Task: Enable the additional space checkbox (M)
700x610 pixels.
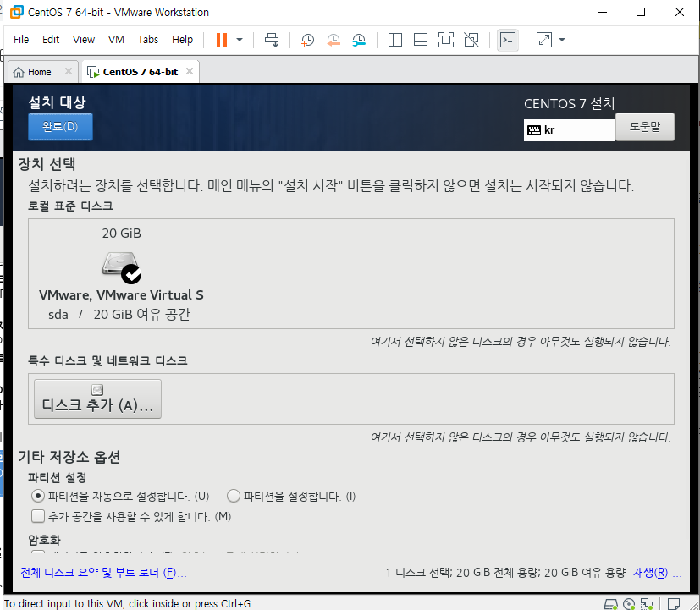Action: (38, 516)
